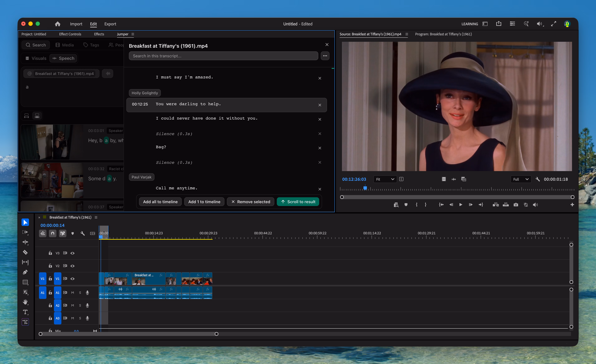Enter full screen with the expand icon

[553, 24]
